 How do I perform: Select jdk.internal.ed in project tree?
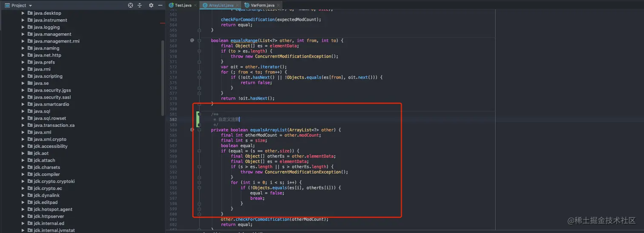(x=49, y=223)
